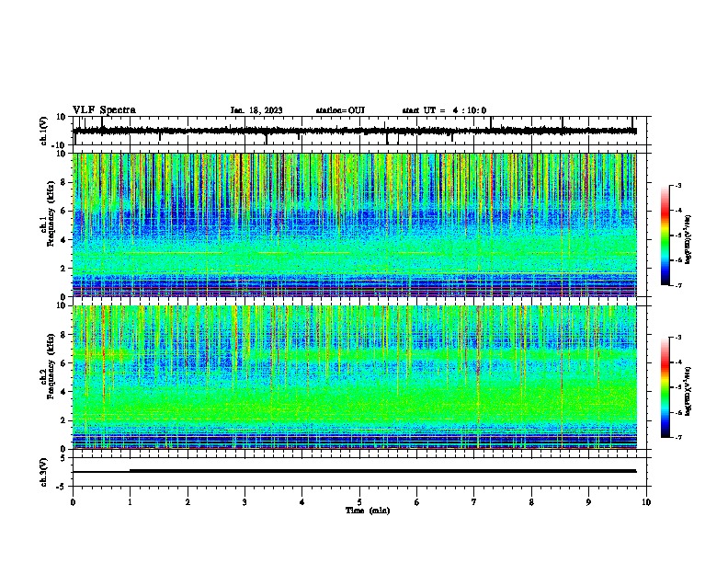Click the ch.1 spectrogram color scale bar

click(665, 236)
